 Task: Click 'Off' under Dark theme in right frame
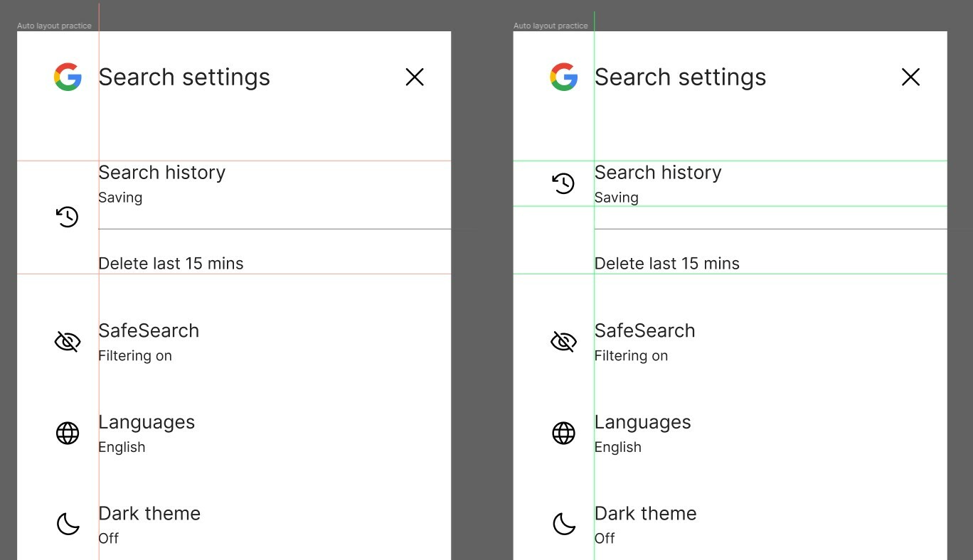[605, 539]
